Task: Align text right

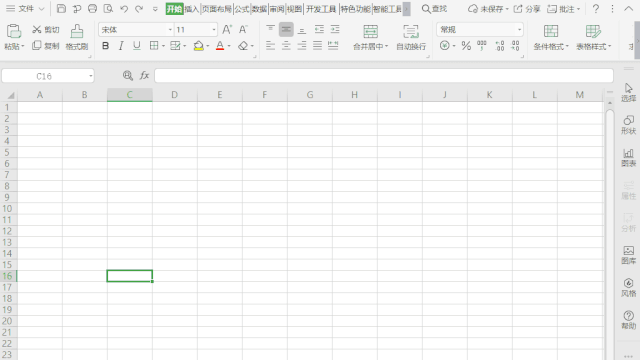Action: pyautogui.click(x=302, y=46)
